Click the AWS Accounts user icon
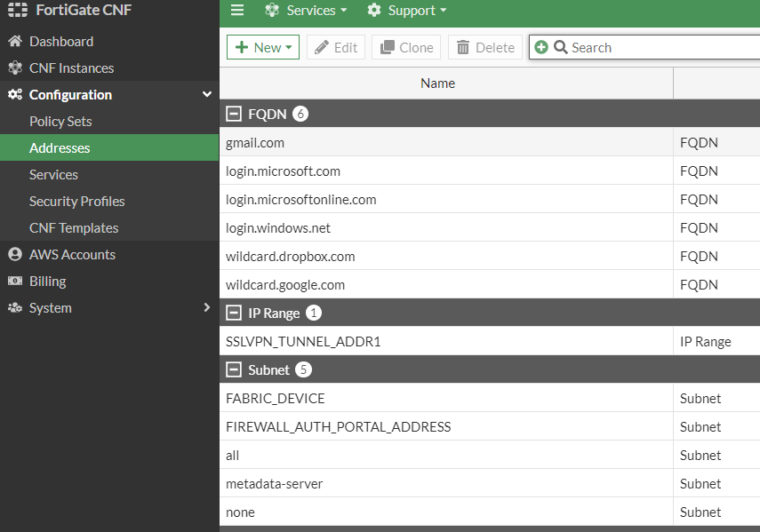 pyautogui.click(x=15, y=254)
